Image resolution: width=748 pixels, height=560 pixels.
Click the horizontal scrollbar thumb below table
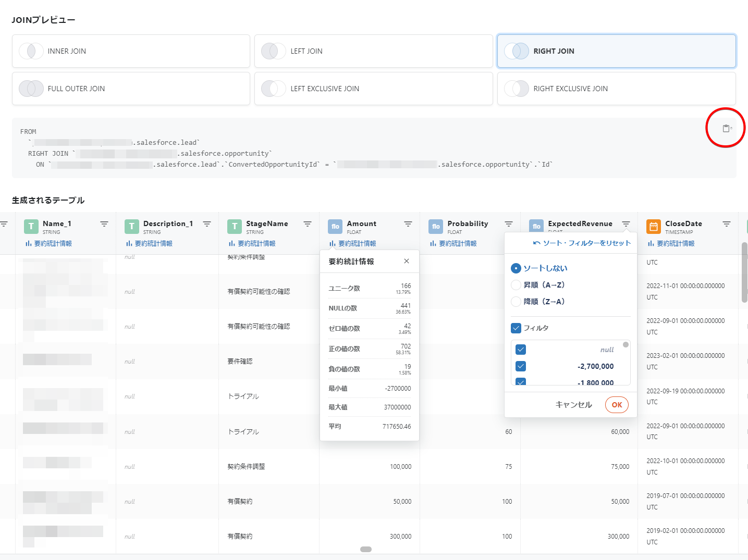coord(366,549)
